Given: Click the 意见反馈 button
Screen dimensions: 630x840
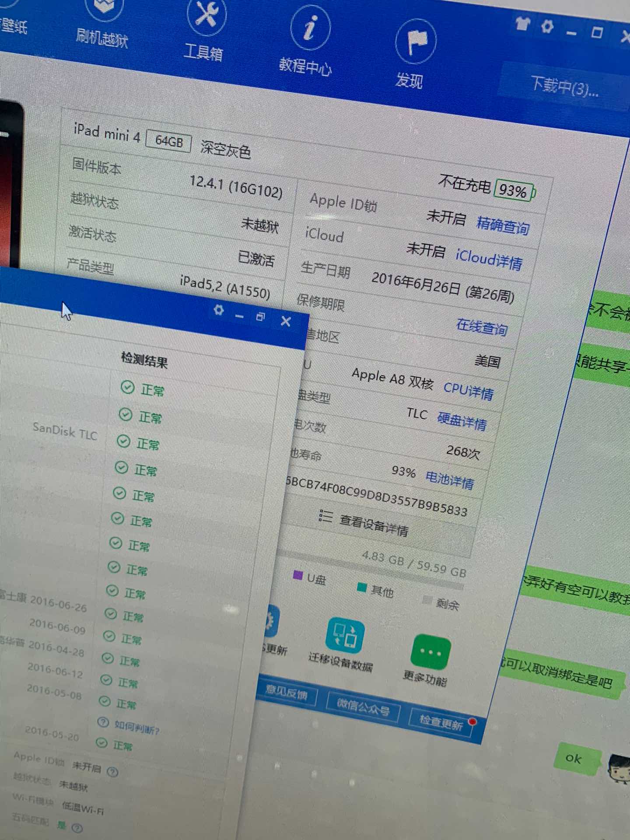Looking at the screenshot, I should (287, 693).
